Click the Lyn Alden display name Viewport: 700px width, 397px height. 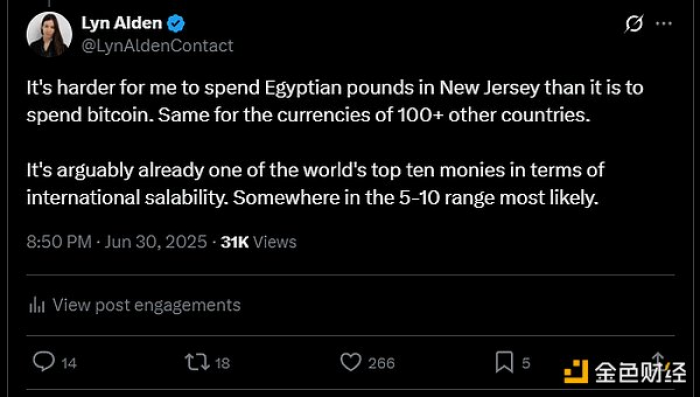coord(121,23)
